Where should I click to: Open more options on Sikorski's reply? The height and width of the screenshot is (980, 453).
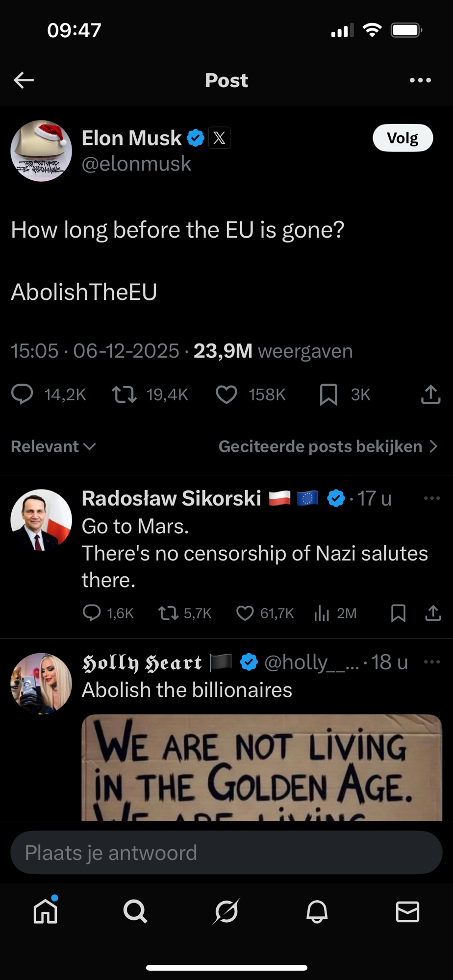431,498
